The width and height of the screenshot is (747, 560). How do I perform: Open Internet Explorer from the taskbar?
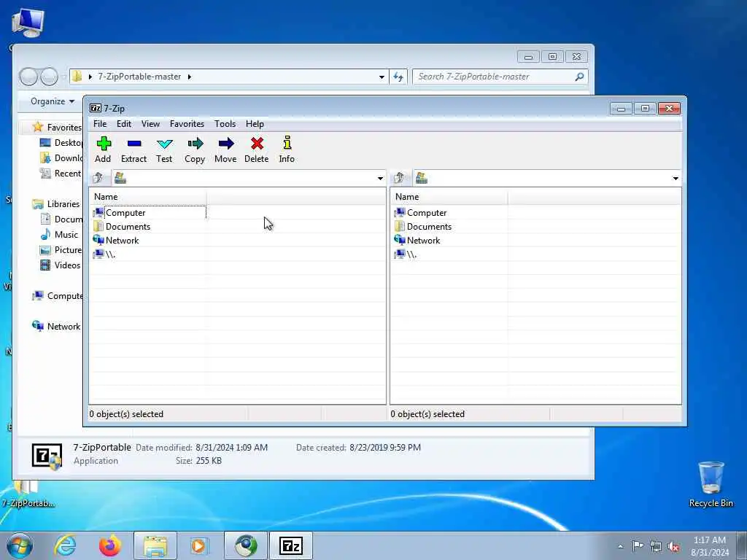pyautogui.click(x=65, y=545)
